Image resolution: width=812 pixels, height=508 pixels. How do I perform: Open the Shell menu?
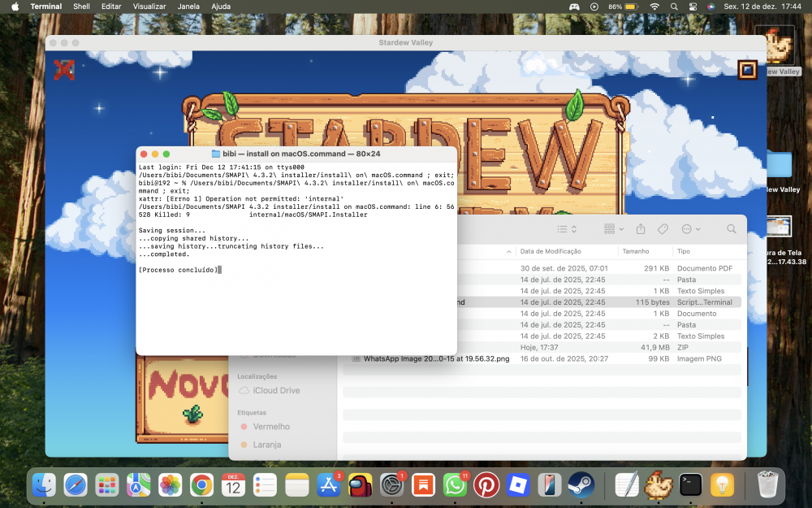pyautogui.click(x=81, y=7)
